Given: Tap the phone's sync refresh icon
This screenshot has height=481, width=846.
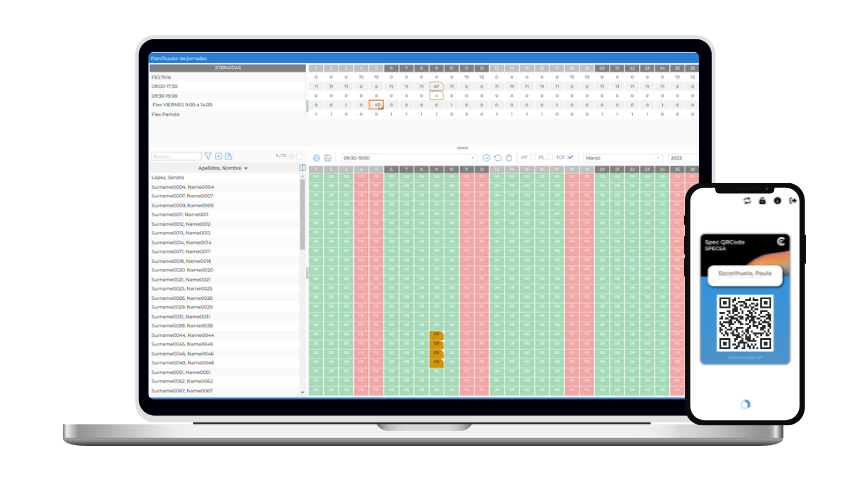Looking at the screenshot, I should [x=747, y=201].
